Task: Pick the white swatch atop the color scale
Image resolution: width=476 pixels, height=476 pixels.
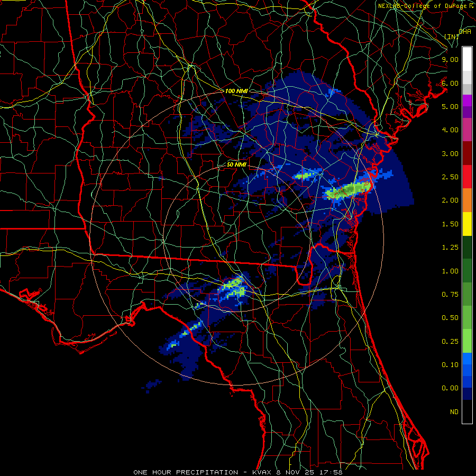Action: point(467,59)
